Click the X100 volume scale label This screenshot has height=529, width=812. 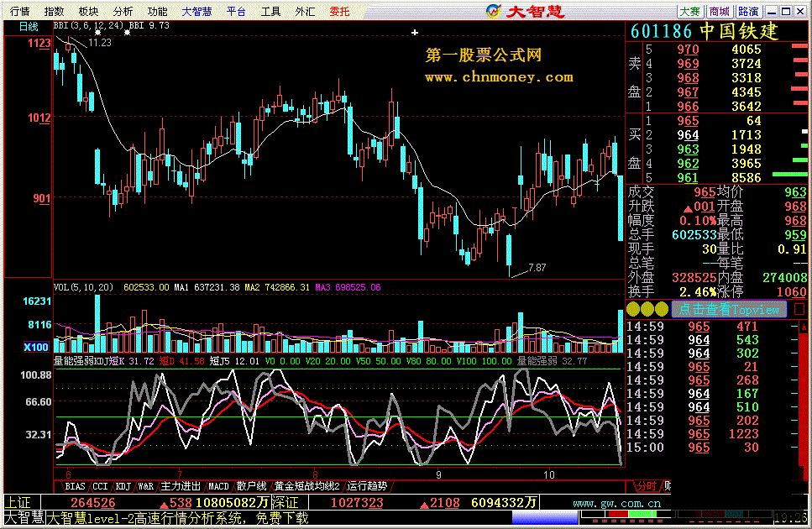click(x=36, y=347)
